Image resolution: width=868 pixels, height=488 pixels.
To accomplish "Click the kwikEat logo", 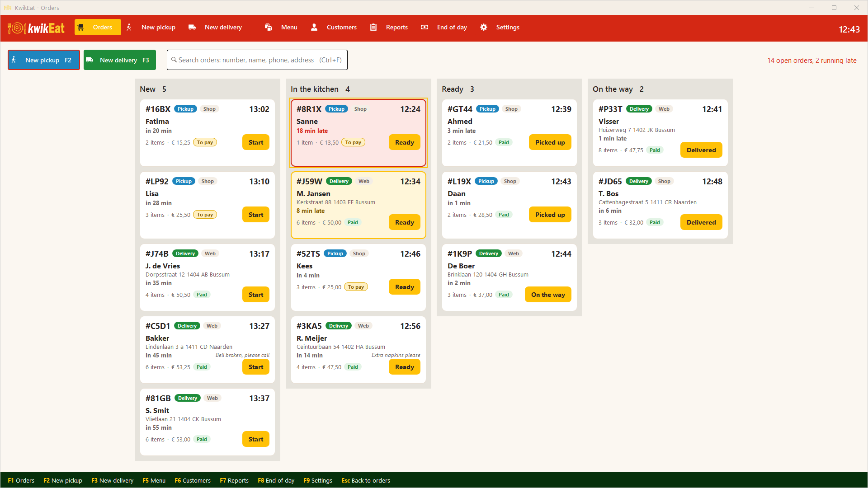I will (x=36, y=28).
